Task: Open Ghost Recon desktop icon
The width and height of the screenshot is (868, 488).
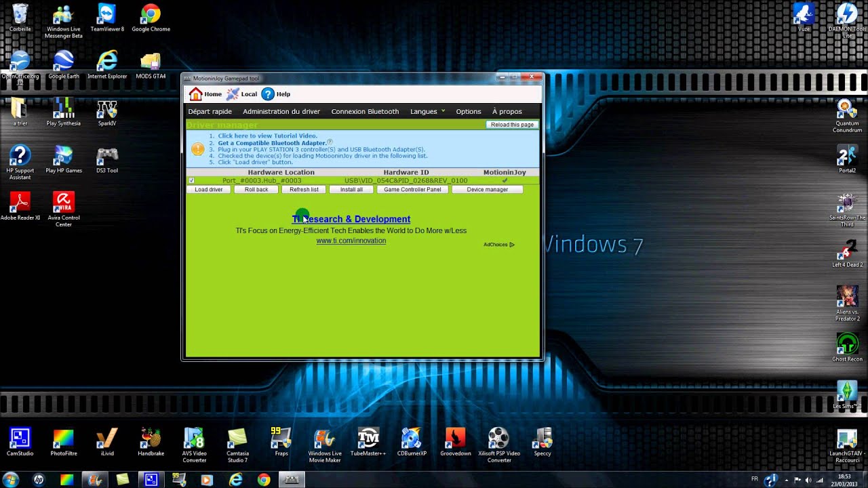Action: click(847, 348)
